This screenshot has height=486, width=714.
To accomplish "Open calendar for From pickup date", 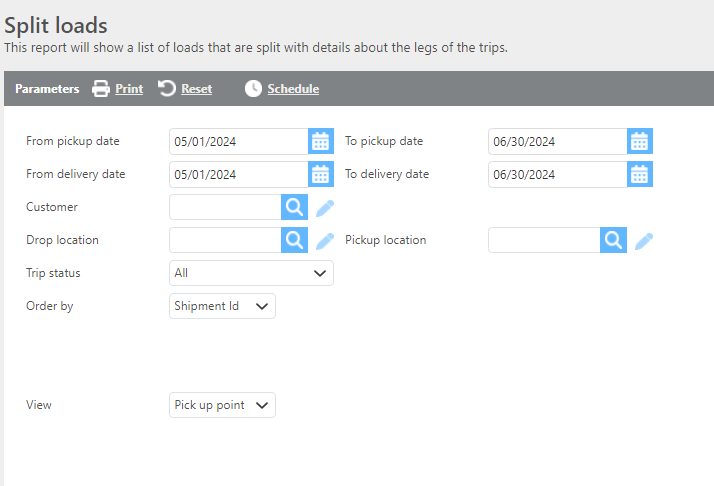I will coord(320,141).
